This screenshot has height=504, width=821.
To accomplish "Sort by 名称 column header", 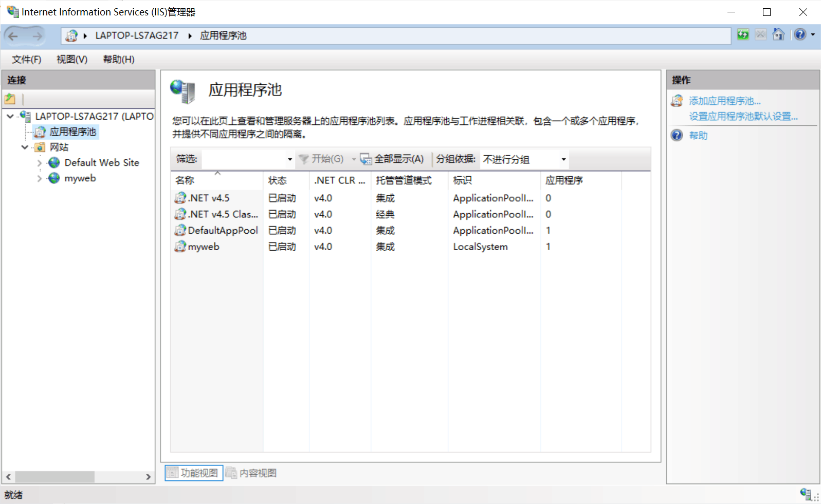I will pyautogui.click(x=216, y=180).
